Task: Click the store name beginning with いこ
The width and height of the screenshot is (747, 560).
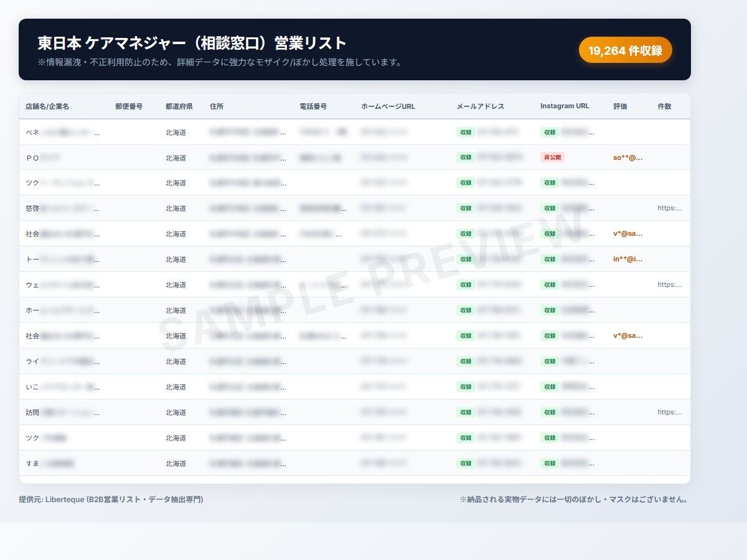Action: click(x=63, y=388)
